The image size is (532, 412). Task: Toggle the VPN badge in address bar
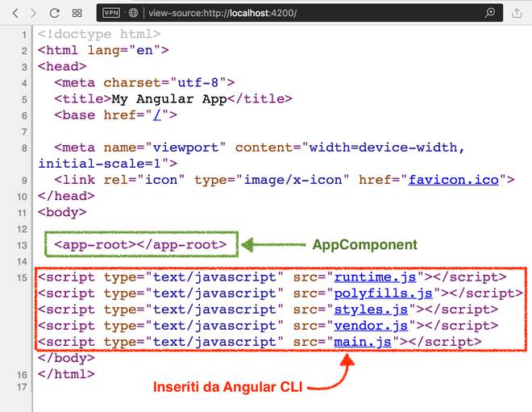click(110, 14)
